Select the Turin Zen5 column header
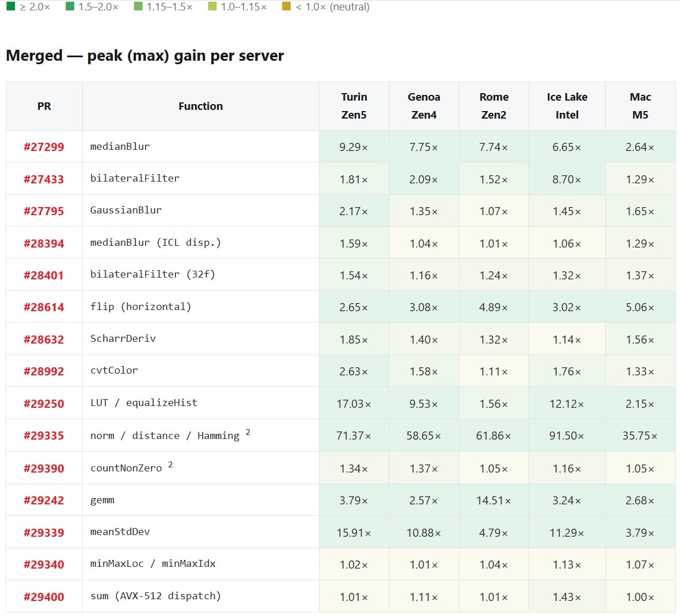This screenshot has height=616, width=680. point(354,106)
